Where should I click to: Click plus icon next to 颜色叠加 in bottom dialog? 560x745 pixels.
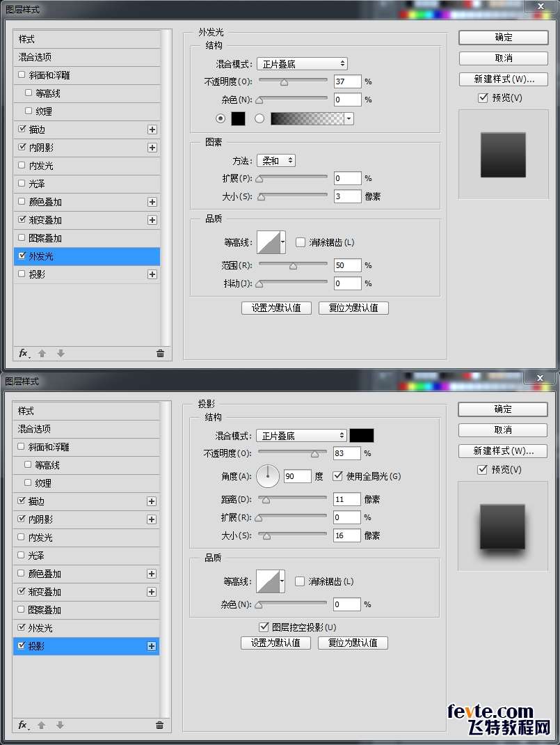coord(152,574)
